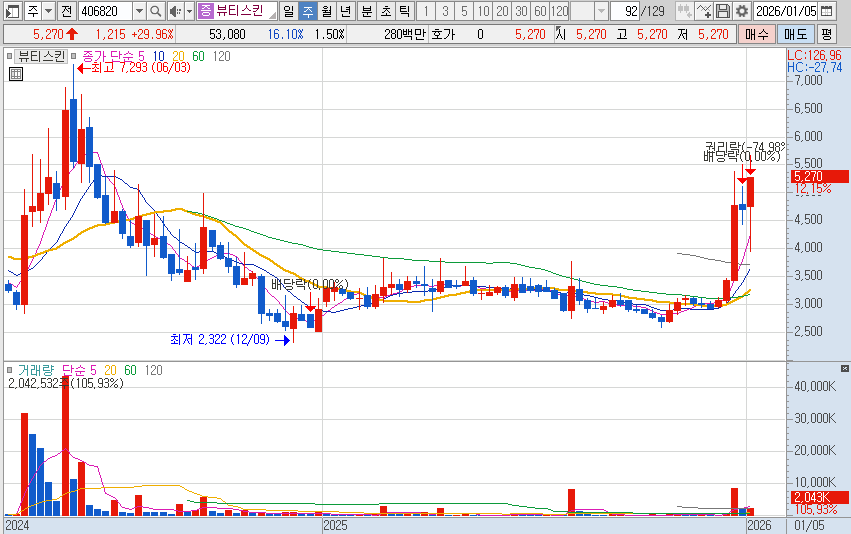This screenshot has width=851, height=534.
Task: Click the 매도 sell button
Action: point(796,35)
